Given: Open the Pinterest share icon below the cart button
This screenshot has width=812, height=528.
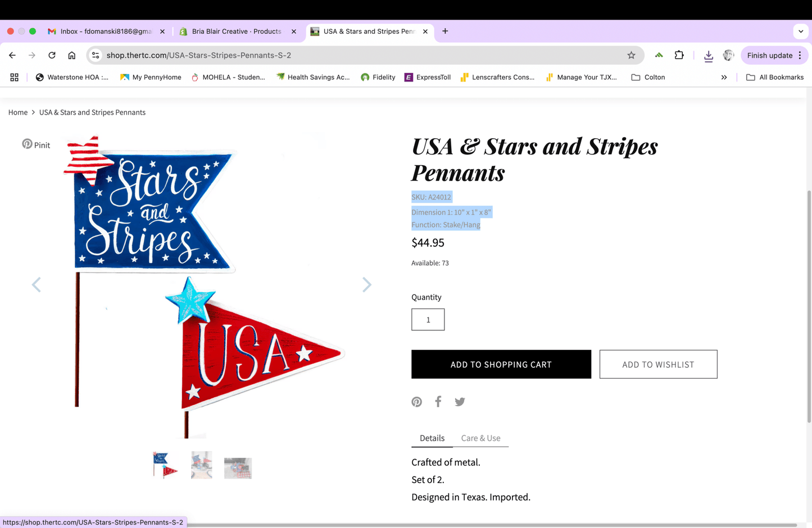Looking at the screenshot, I should (x=416, y=401).
